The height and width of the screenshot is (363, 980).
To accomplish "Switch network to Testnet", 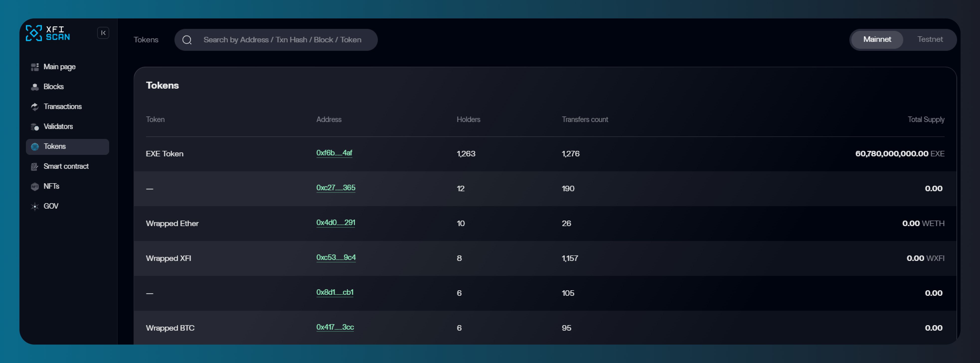I will pos(930,40).
